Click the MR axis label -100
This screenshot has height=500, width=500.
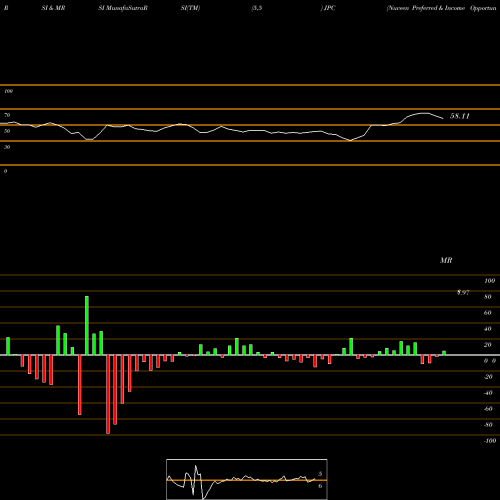490,441
